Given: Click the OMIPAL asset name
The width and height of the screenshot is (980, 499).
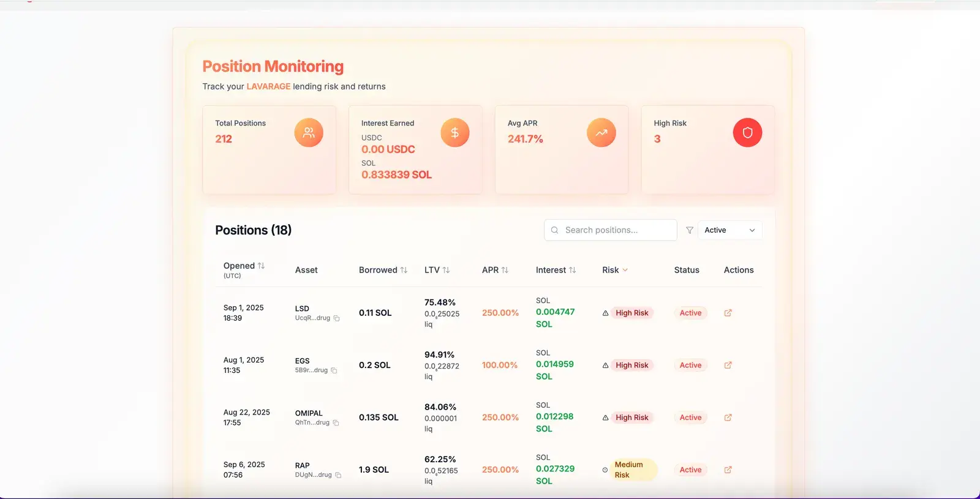Looking at the screenshot, I should click(309, 413).
